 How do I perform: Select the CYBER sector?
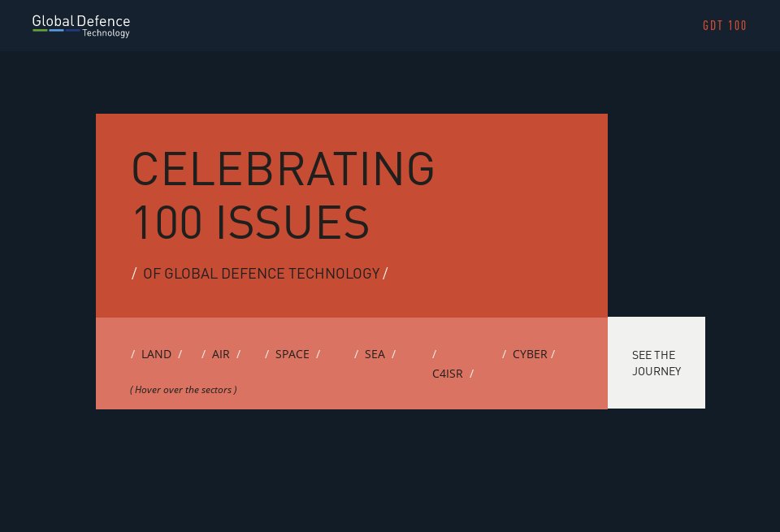pyautogui.click(x=529, y=354)
